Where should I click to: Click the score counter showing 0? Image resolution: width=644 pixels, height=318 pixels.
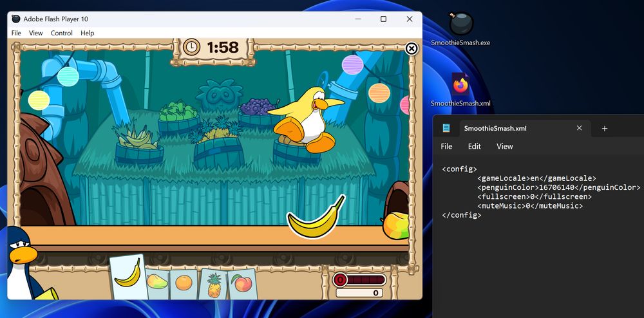[x=359, y=293]
